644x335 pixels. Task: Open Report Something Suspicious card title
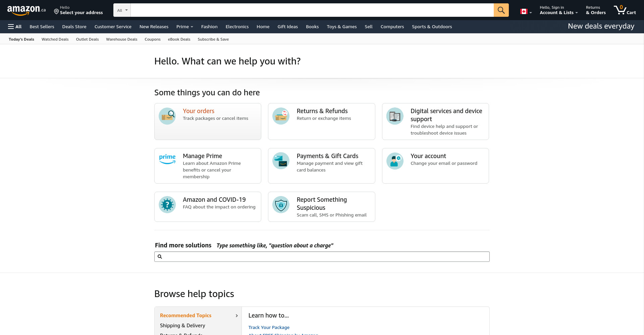(x=322, y=204)
